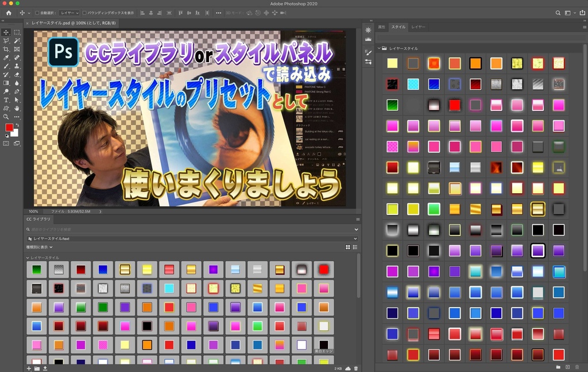This screenshot has width=588, height=372.
Task: Collapse the レイヤースタイル group in Styles panel
Action: click(379, 48)
